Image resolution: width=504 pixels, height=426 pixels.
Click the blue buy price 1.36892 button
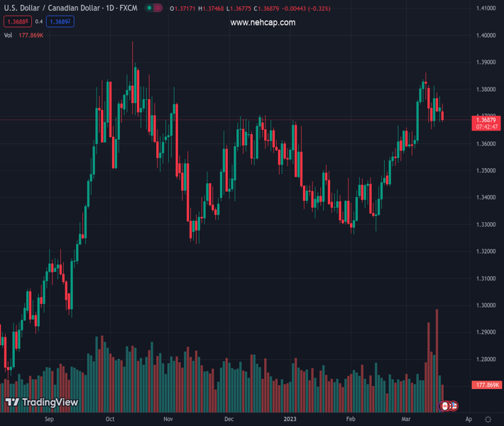(60, 21)
